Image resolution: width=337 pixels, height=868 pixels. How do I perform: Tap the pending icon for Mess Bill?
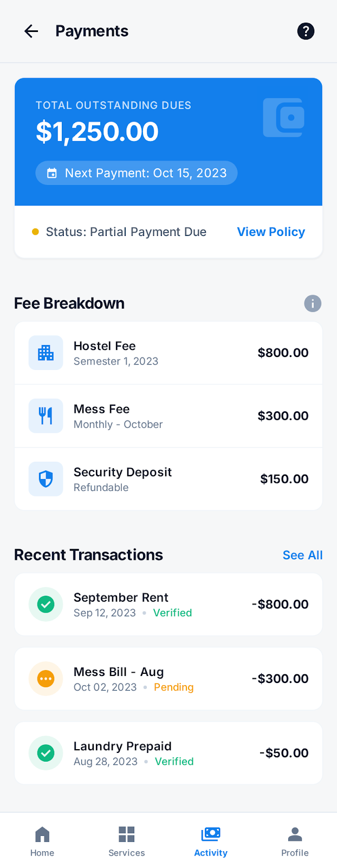[46, 679]
